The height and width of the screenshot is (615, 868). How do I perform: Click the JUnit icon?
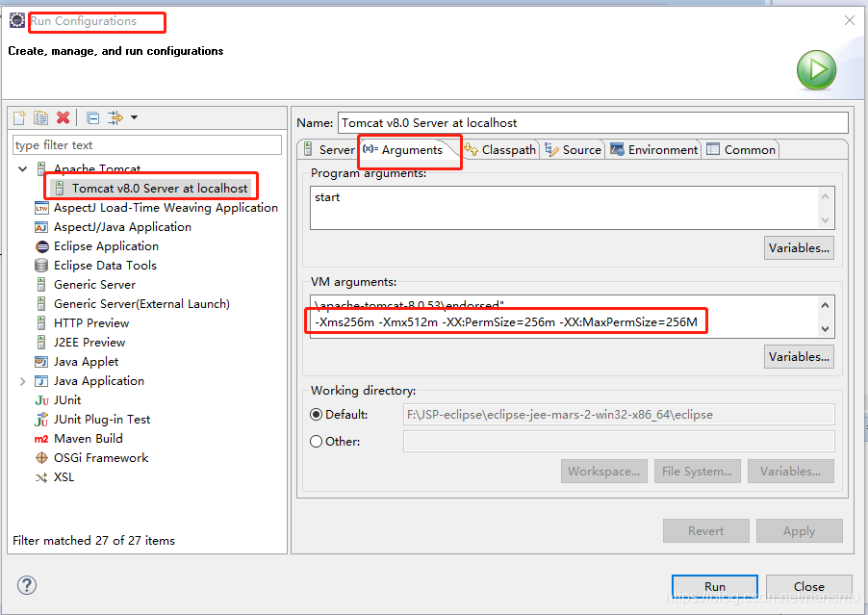(41, 400)
